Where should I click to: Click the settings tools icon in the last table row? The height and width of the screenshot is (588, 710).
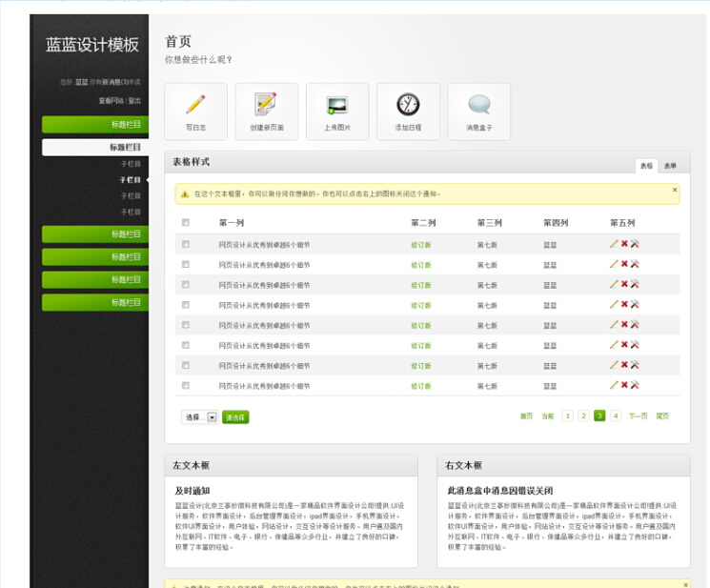pyautogui.click(x=635, y=385)
